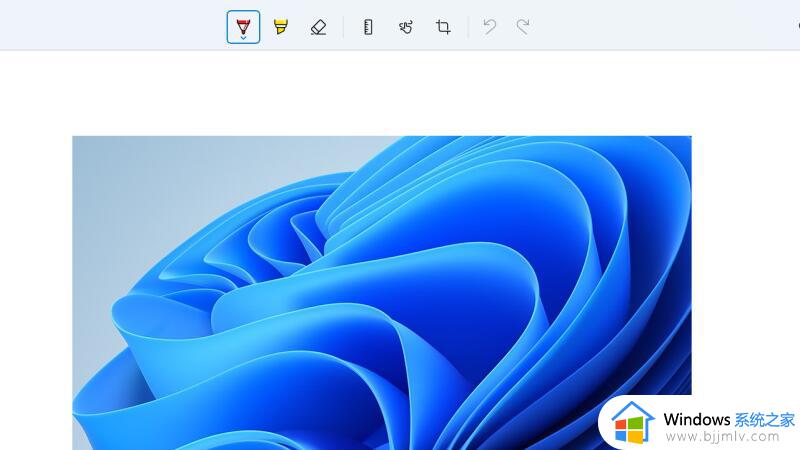Open the ruler tool

368,27
